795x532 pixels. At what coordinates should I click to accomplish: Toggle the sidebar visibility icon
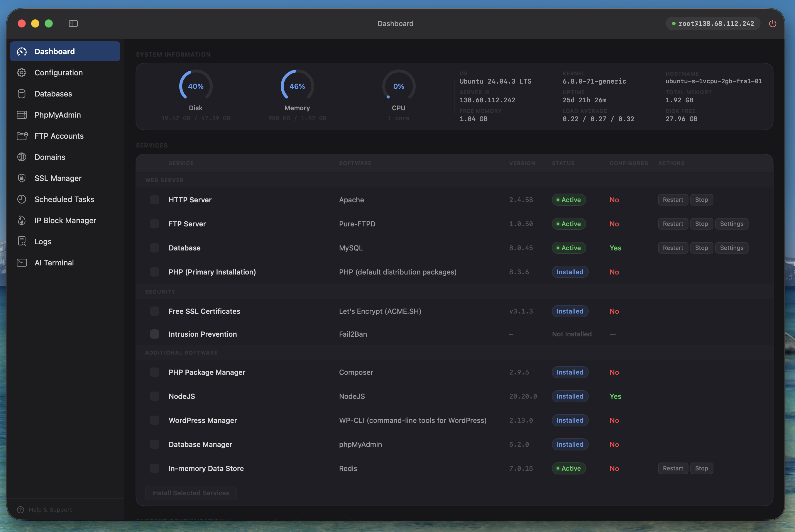pos(73,23)
